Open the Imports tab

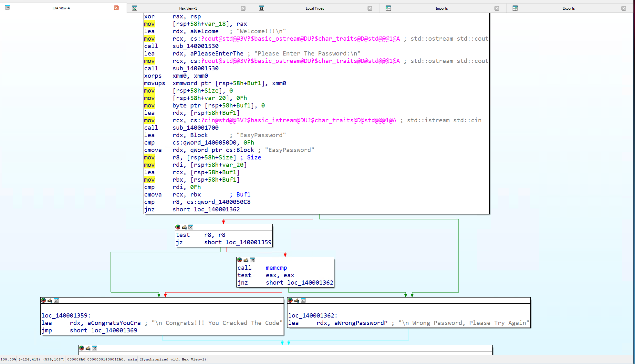click(442, 8)
